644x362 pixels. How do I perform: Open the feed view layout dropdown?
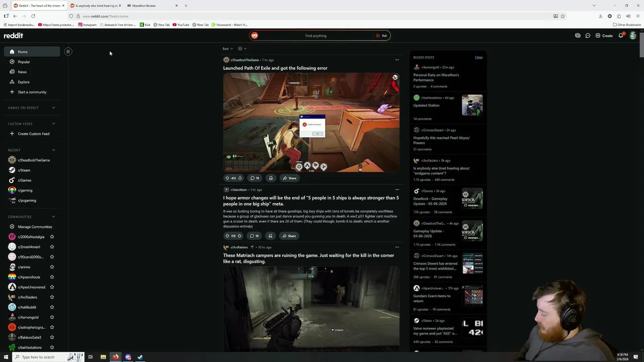[x=242, y=49]
